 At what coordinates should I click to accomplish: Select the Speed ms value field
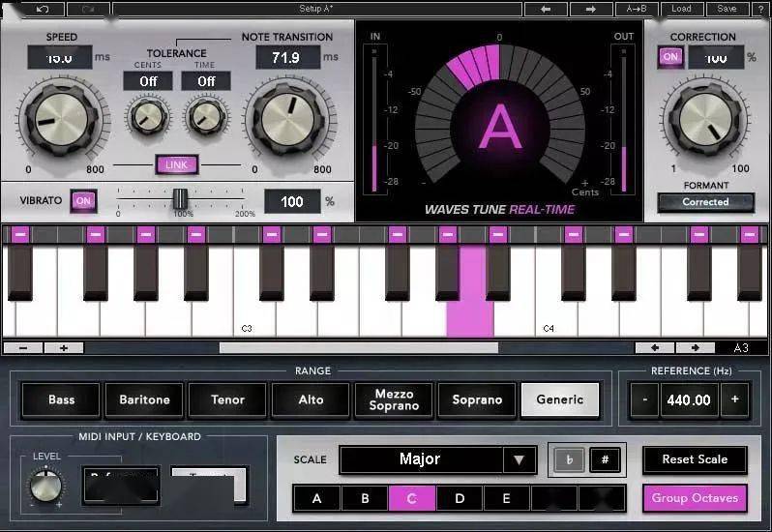click(60, 57)
